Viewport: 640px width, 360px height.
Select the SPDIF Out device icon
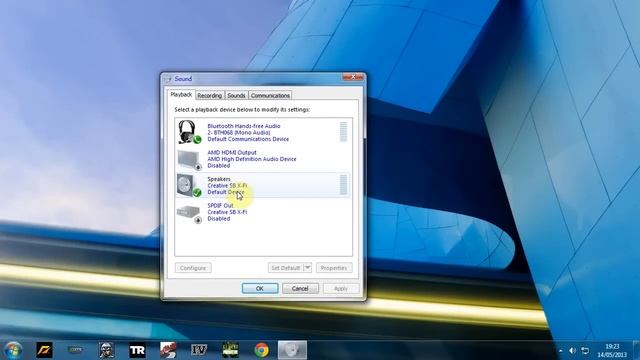[189, 213]
